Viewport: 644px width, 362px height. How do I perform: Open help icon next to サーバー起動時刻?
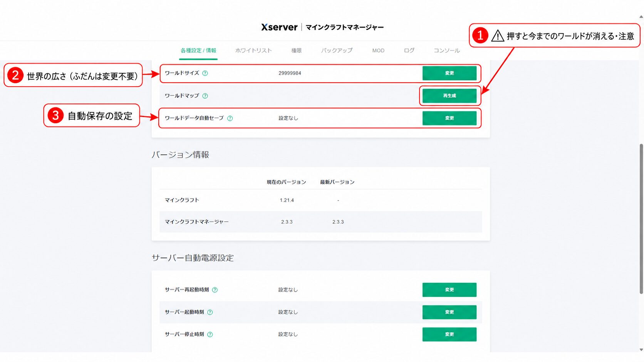click(210, 312)
